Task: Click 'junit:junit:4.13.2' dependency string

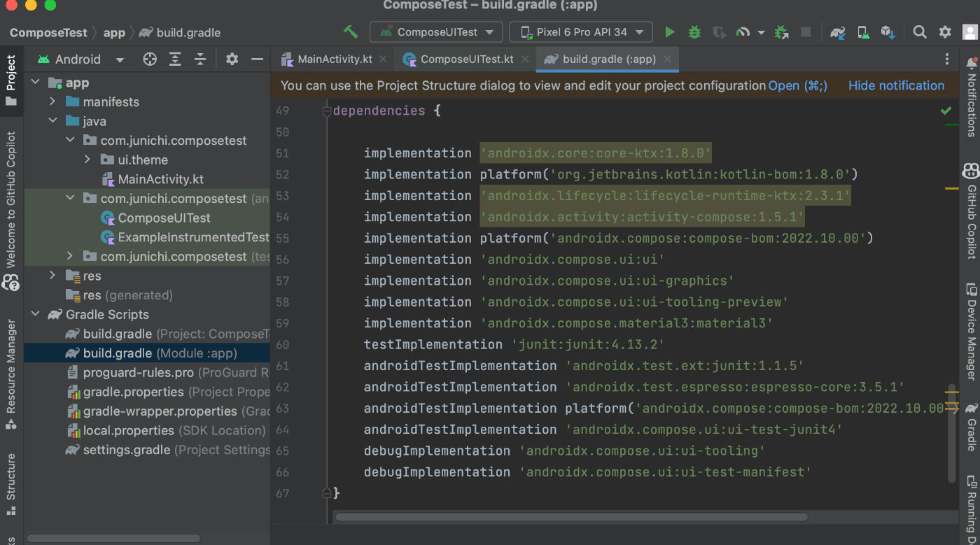Action: tap(587, 344)
